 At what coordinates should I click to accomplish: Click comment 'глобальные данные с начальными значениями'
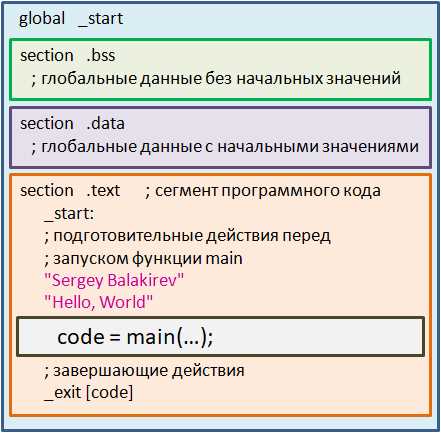(x=225, y=147)
